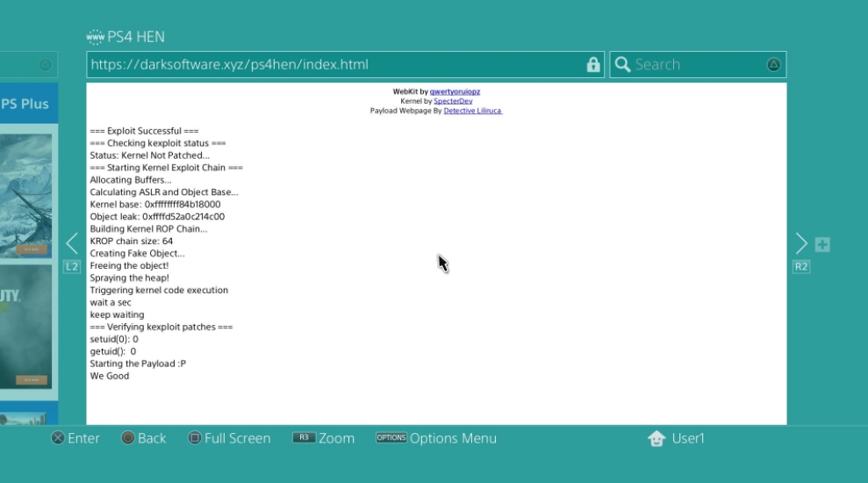Go to next page with right chevron

800,244
